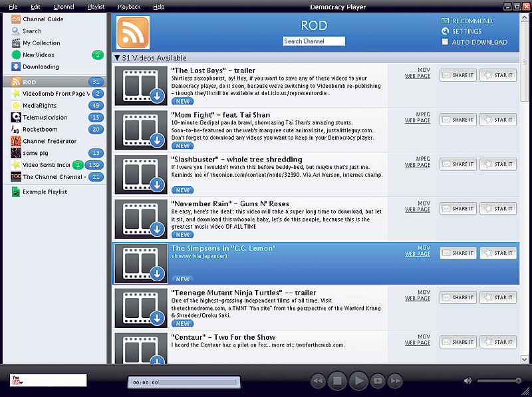The width and height of the screenshot is (532, 397).
Task: Click the volume speaker icon
Action: (467, 381)
